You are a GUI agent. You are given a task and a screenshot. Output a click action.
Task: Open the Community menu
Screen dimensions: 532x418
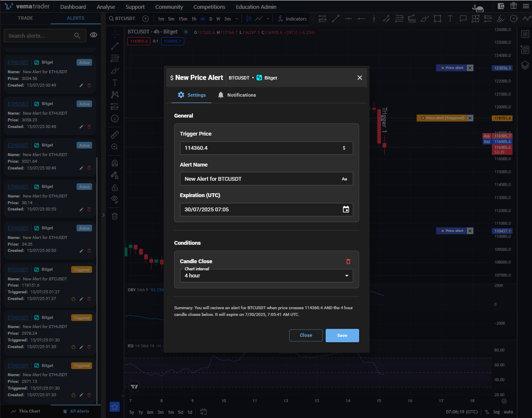[169, 7]
